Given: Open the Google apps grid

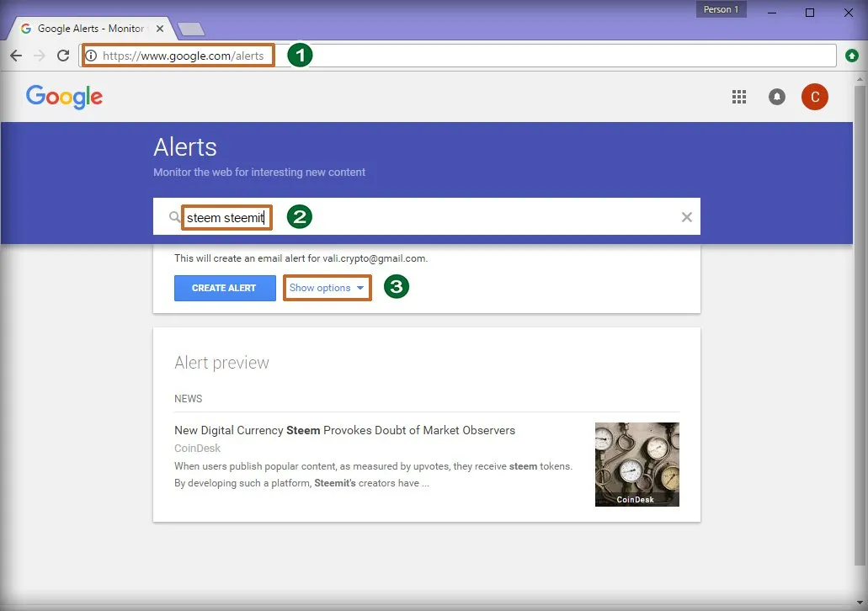Looking at the screenshot, I should pos(739,97).
